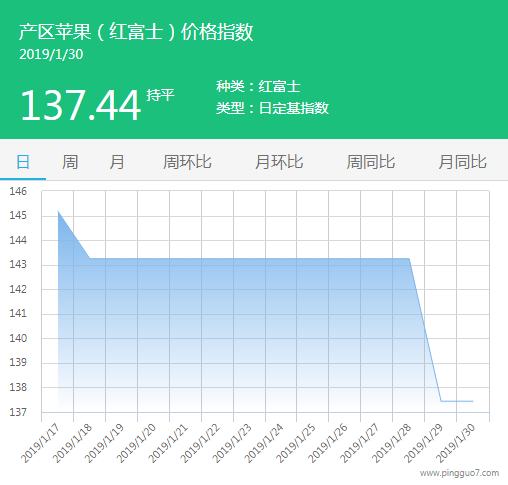
Task: Switch to 周环比 tab
Action: click(x=187, y=162)
